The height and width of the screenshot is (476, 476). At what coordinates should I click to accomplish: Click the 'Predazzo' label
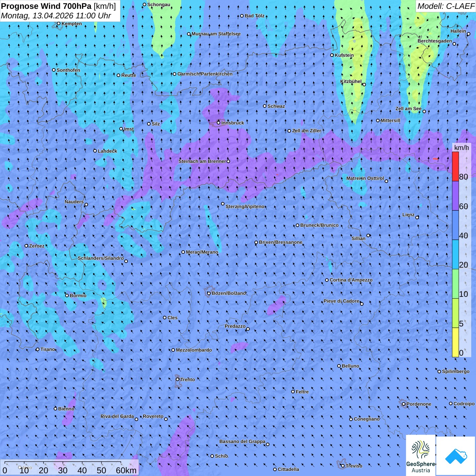235,326
